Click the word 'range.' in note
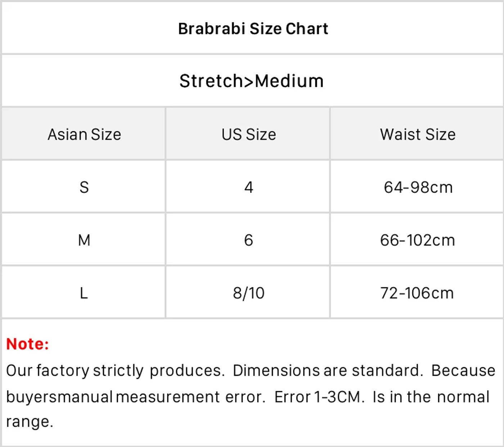Viewport: 504px width, 447px height. [x=30, y=422]
